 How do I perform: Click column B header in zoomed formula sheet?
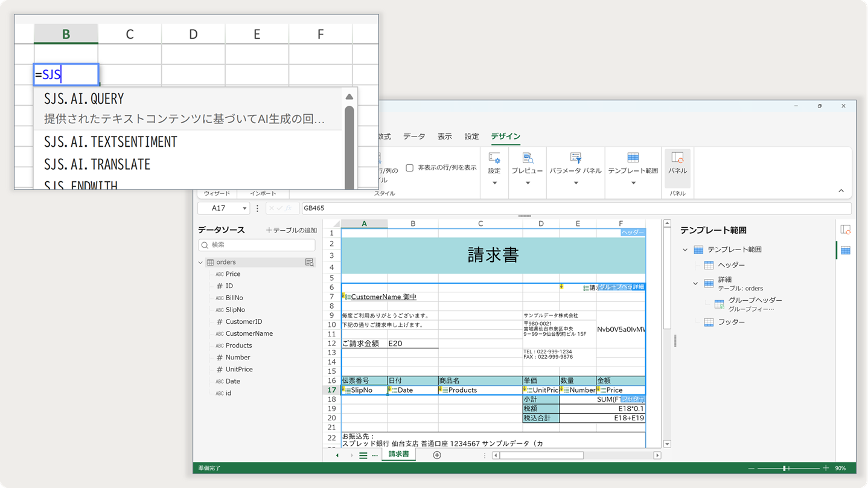pyautogui.click(x=66, y=34)
